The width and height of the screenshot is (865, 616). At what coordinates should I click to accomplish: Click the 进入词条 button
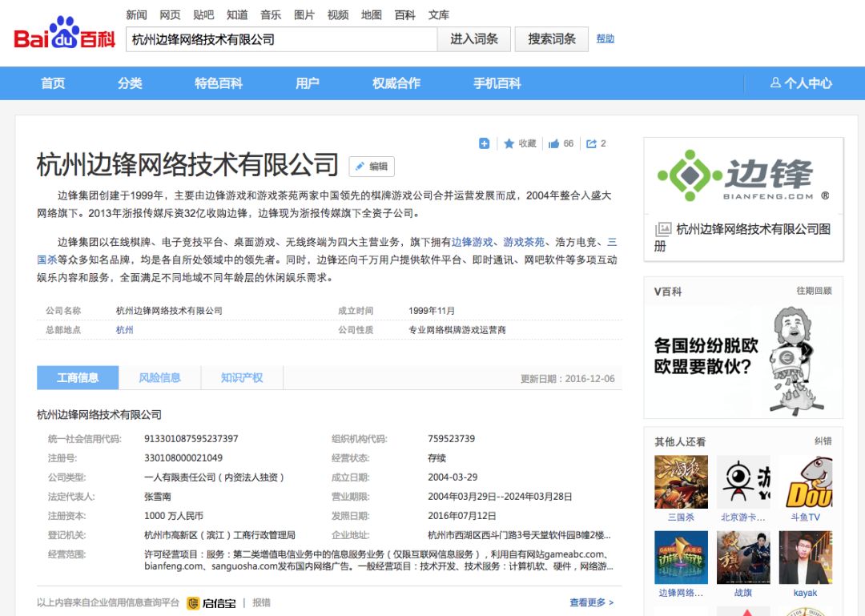[473, 39]
